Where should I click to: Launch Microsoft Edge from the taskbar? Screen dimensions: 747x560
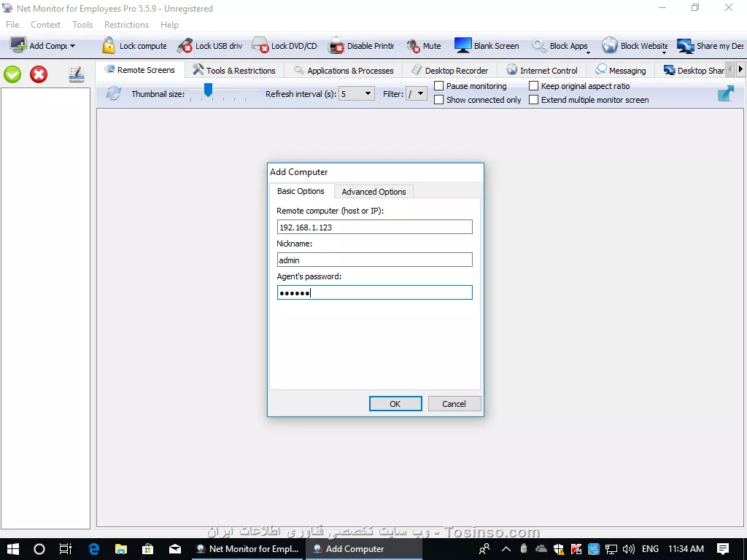click(94, 549)
